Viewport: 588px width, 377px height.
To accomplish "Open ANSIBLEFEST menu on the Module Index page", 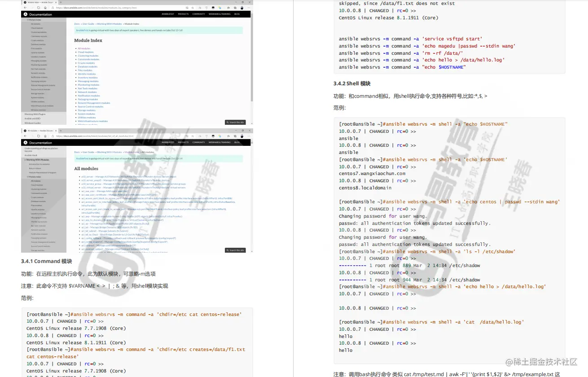I will (x=168, y=14).
